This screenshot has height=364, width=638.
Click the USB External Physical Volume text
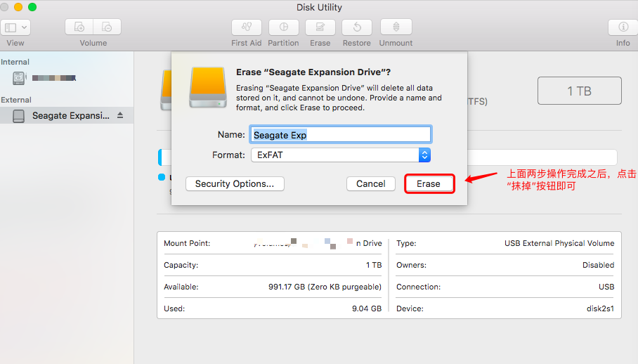559,243
